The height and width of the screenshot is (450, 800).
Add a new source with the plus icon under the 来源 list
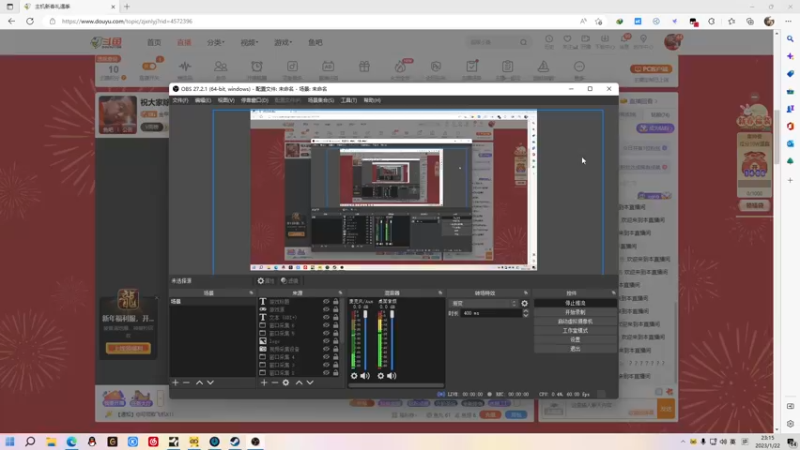pyautogui.click(x=264, y=382)
